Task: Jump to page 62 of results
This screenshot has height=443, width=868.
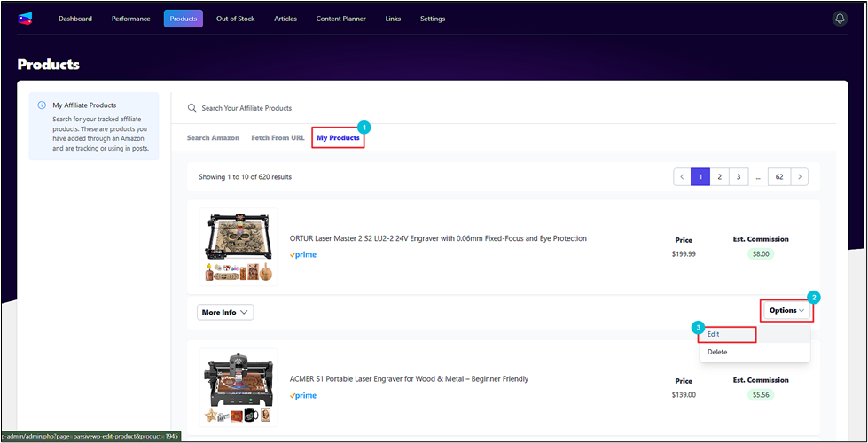Action: 778,176
